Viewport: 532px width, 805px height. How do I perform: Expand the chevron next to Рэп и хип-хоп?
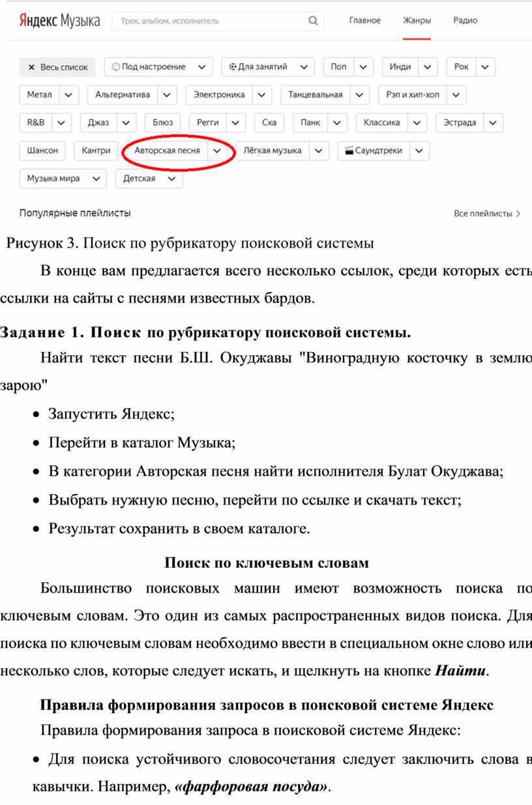456,95
